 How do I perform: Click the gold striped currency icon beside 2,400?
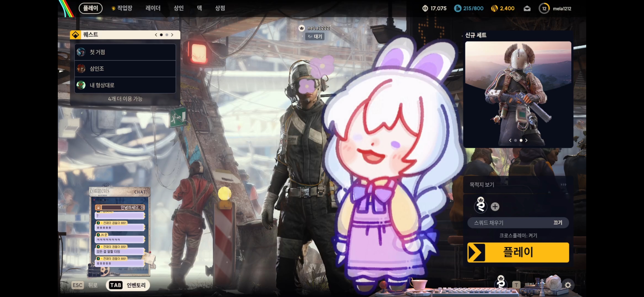(x=494, y=8)
